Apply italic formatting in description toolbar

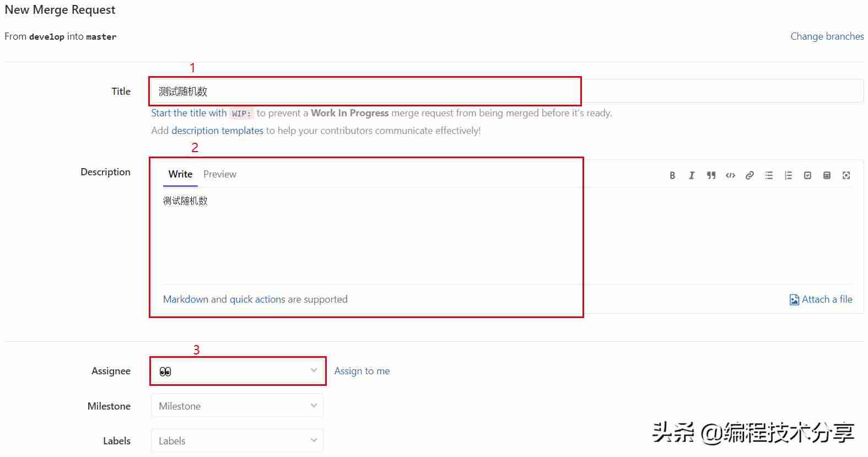pos(692,175)
